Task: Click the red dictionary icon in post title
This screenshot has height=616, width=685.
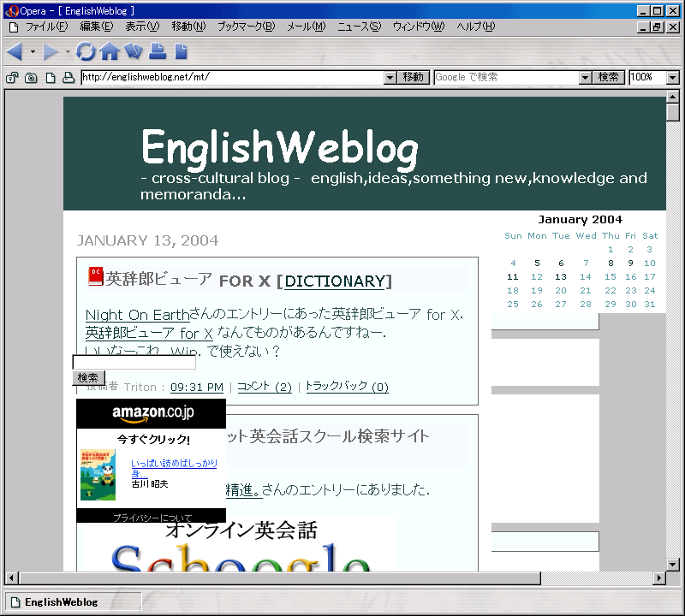Action: [x=96, y=276]
